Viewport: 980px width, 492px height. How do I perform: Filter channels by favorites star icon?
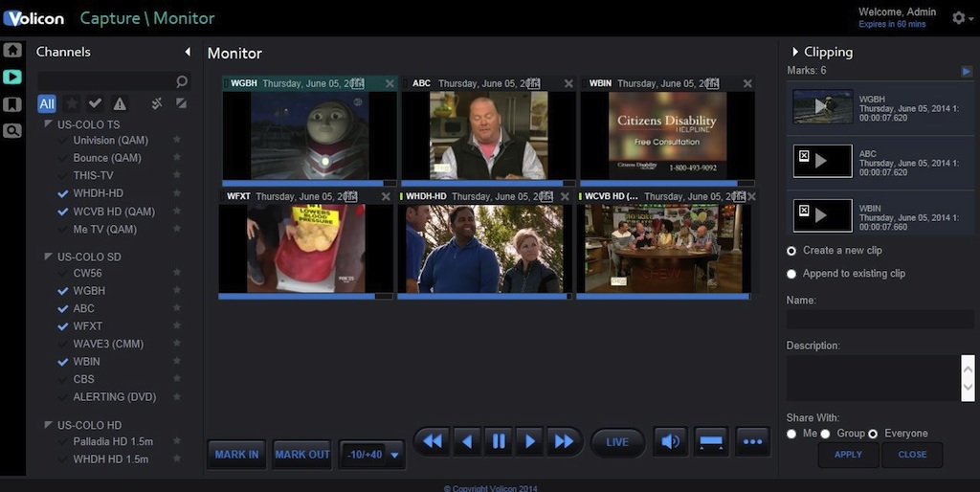(x=72, y=103)
